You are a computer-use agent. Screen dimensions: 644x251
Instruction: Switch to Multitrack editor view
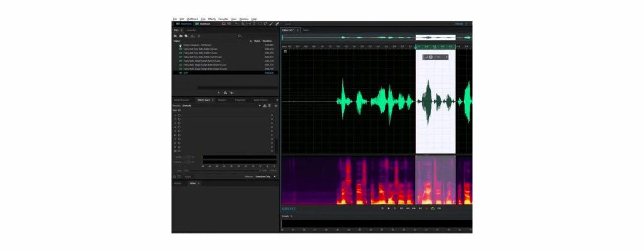click(x=203, y=24)
